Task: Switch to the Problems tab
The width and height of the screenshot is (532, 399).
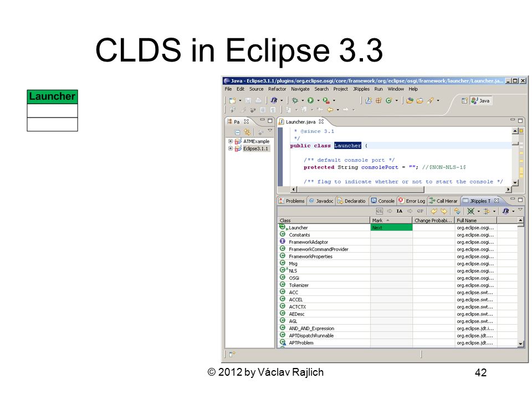Action: pos(291,201)
